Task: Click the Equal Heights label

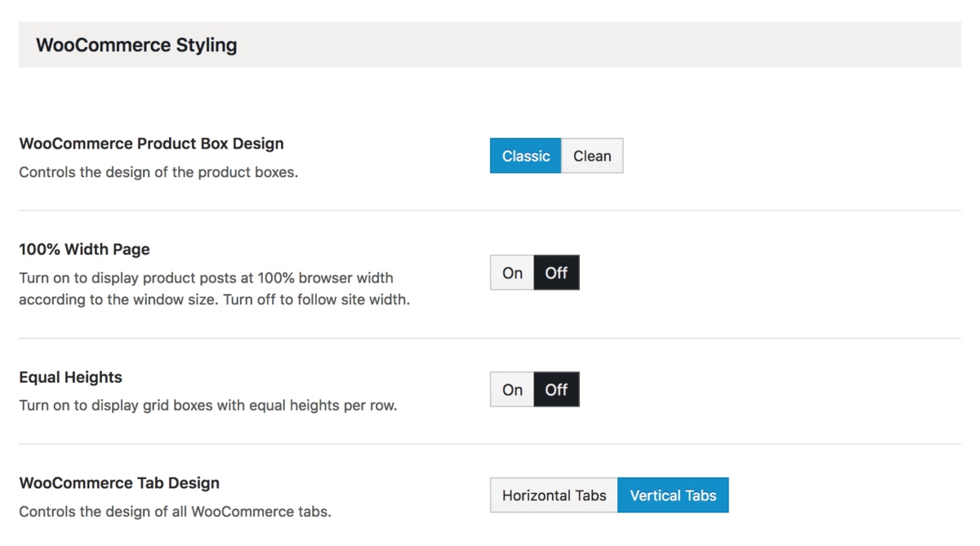Action: 70,377
